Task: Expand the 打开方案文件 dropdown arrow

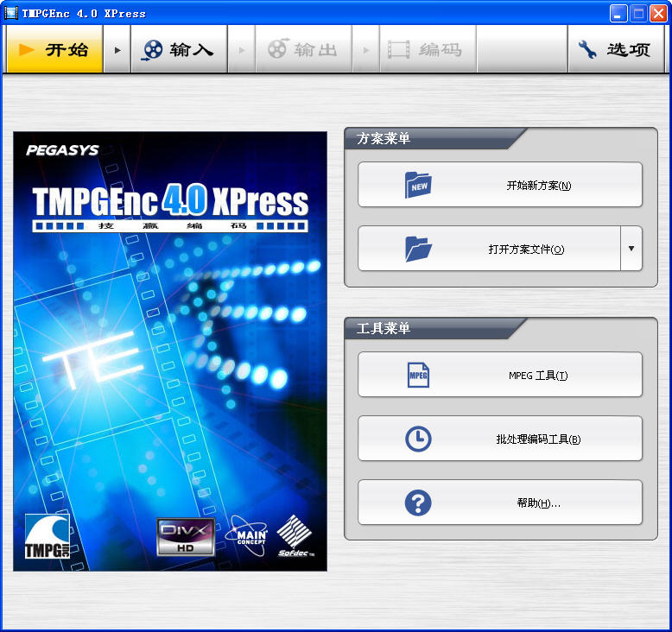Action: [631, 249]
